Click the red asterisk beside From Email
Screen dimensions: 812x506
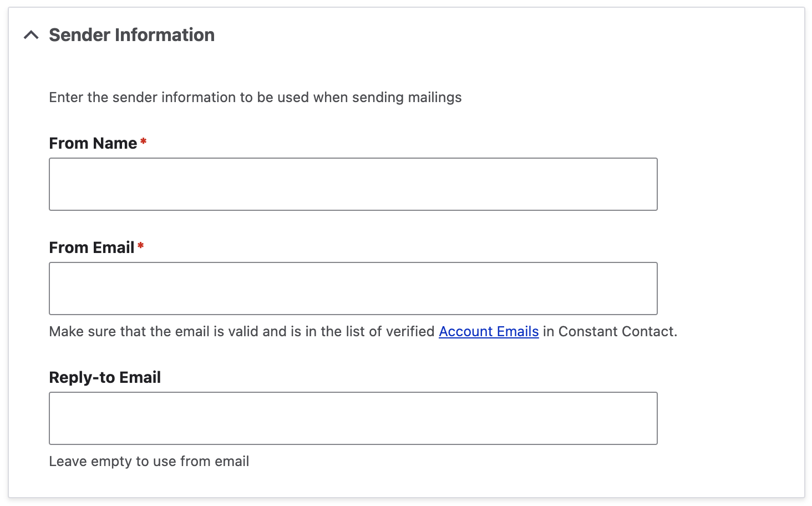(x=141, y=246)
